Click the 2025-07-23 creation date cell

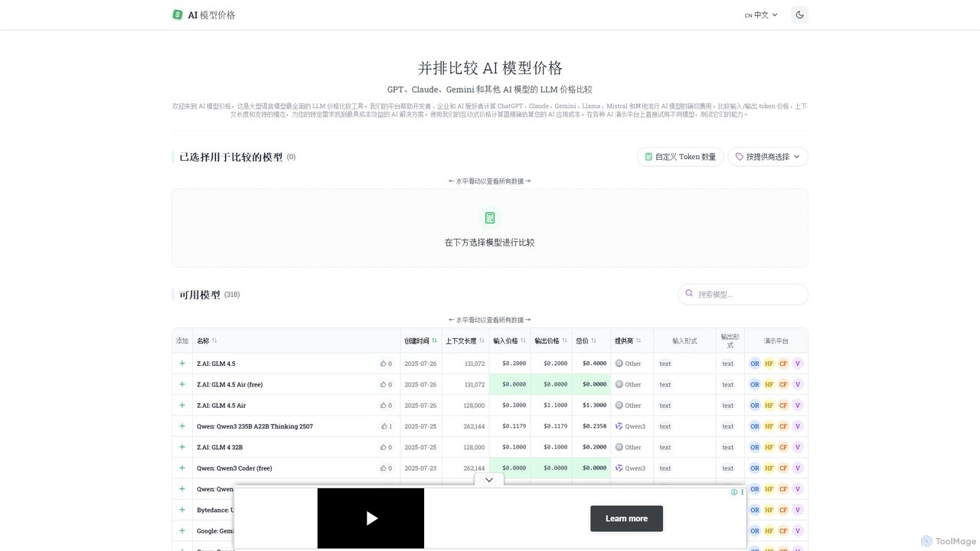click(x=420, y=468)
